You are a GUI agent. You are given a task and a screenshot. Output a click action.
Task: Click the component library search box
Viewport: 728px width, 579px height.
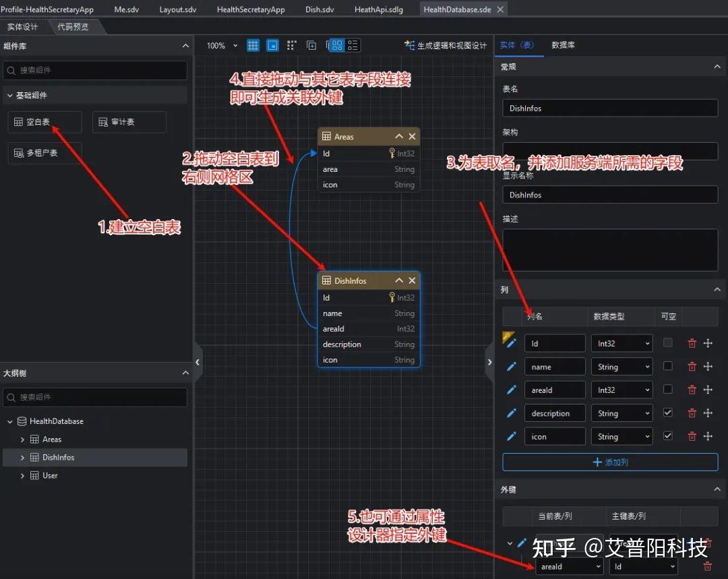tap(94, 70)
